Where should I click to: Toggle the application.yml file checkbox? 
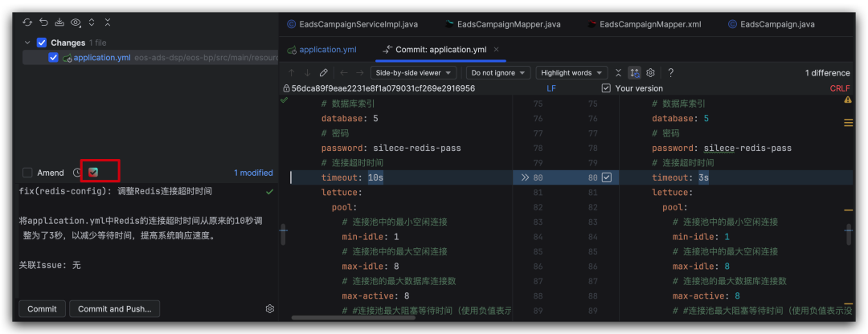54,58
